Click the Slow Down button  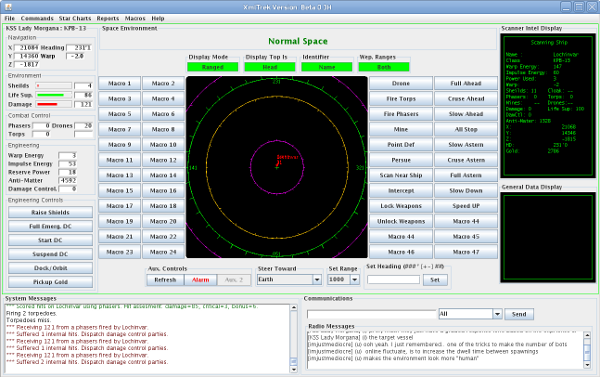466,191
